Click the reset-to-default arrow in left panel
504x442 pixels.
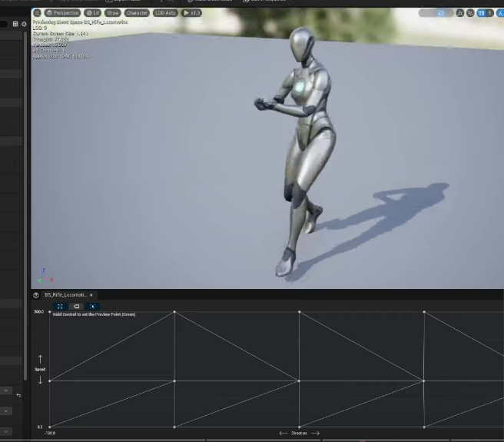[18, 395]
